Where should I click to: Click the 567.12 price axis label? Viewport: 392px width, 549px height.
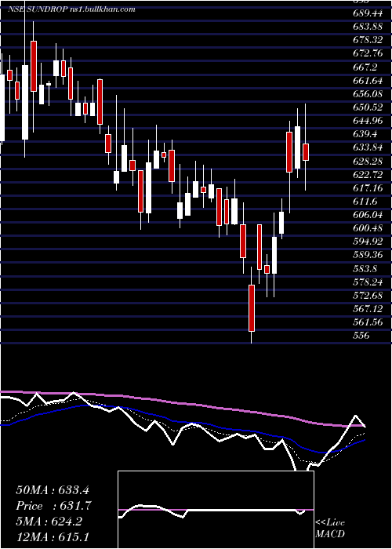368,309
